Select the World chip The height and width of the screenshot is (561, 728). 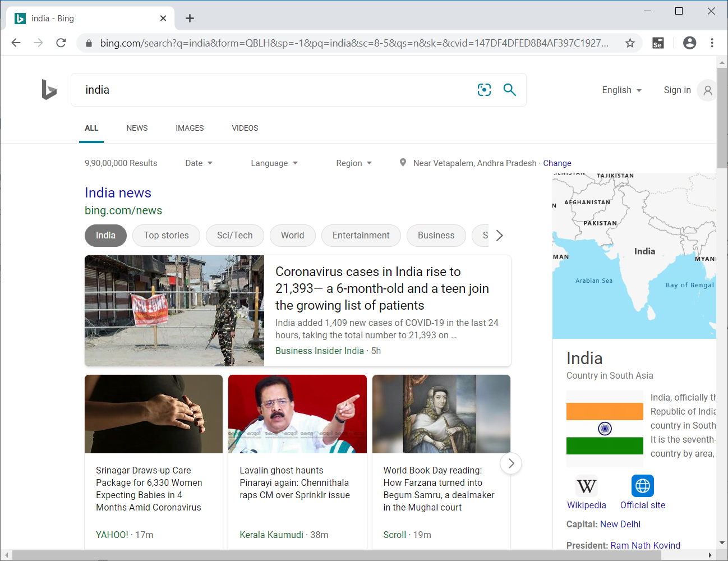pos(292,236)
